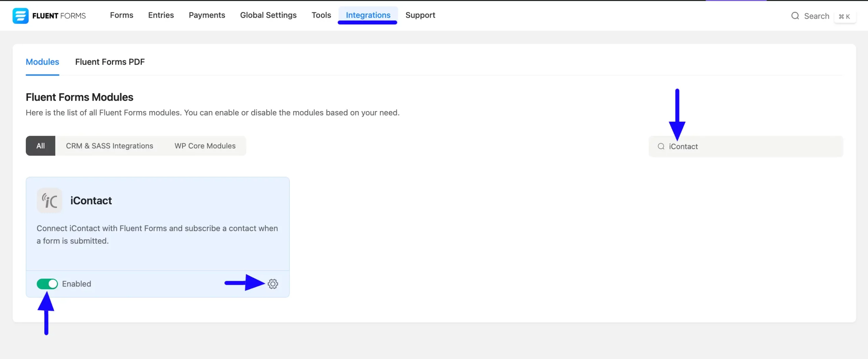The image size is (868, 359).
Task: Click the modules list description sentence
Action: point(213,113)
